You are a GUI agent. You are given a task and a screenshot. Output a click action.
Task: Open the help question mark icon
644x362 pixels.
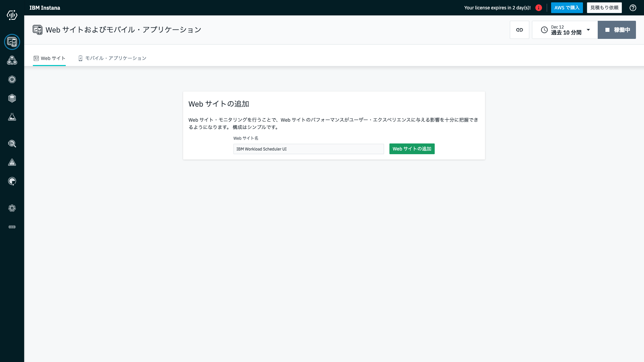pyautogui.click(x=633, y=8)
